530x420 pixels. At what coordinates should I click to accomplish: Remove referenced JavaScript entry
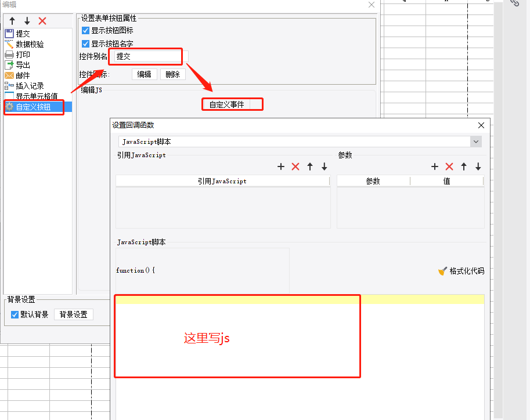tap(295, 166)
